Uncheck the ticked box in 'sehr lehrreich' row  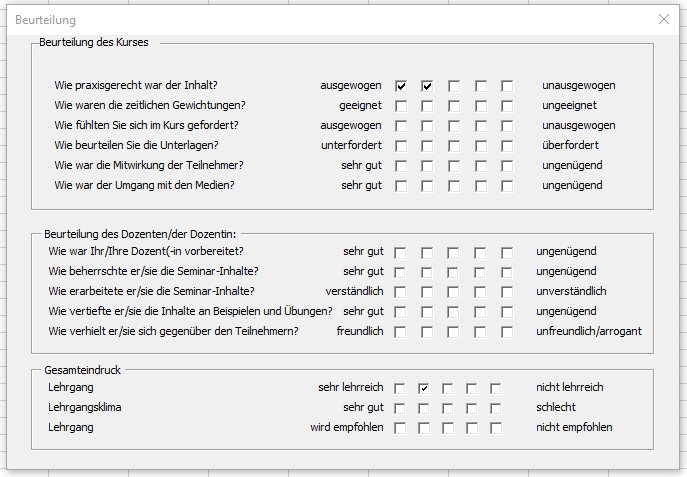coord(424,388)
